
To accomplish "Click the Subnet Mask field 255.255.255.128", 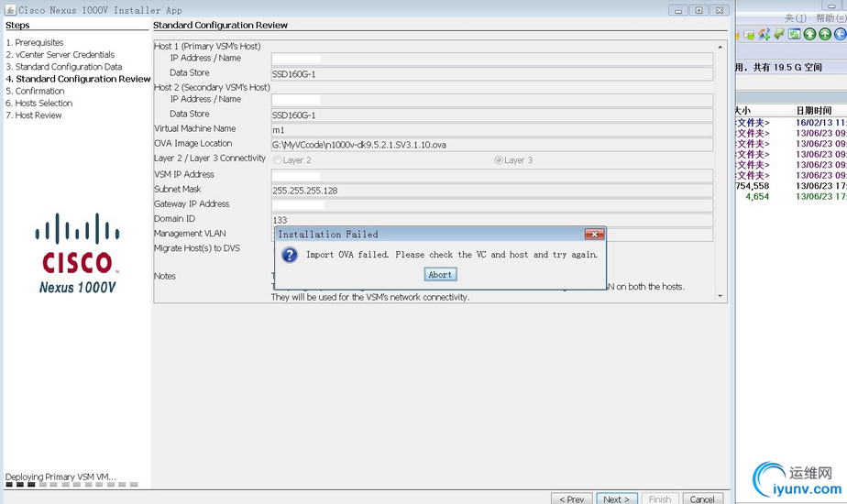I will [491, 191].
